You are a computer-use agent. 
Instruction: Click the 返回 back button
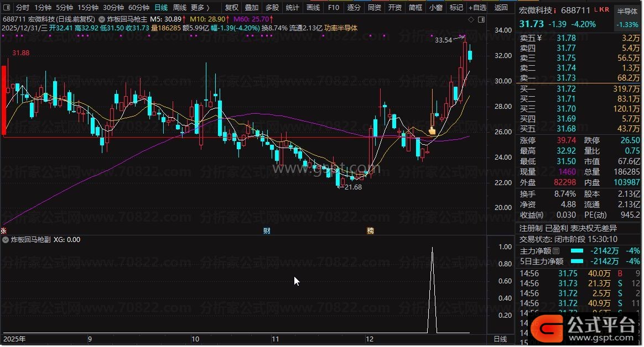(501, 8)
